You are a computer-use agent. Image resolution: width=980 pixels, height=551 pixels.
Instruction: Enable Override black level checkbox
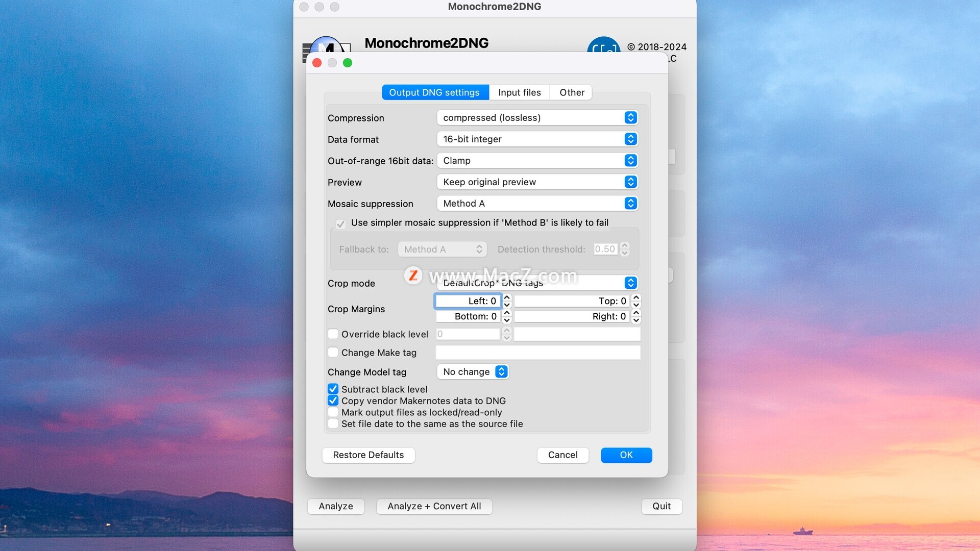click(x=333, y=334)
